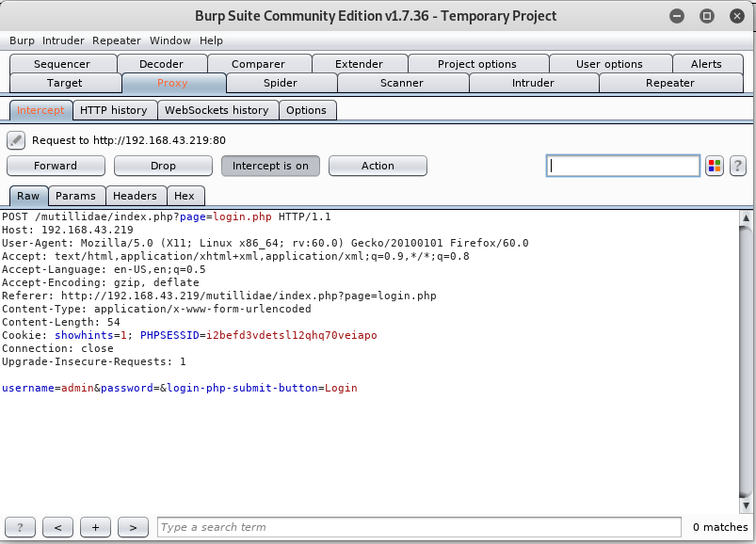This screenshot has width=756, height=544.
Task: Switch to the Decoder tab
Action: [x=161, y=63]
